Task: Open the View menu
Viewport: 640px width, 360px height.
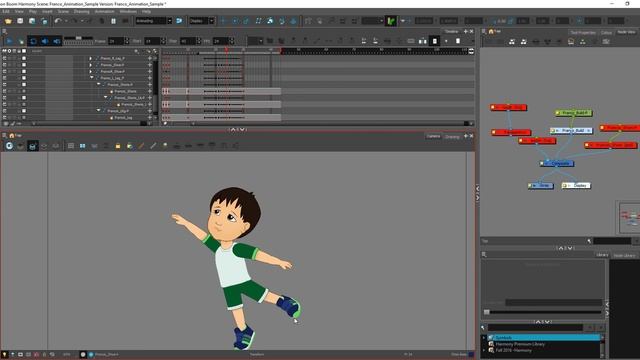Action: tap(19, 11)
